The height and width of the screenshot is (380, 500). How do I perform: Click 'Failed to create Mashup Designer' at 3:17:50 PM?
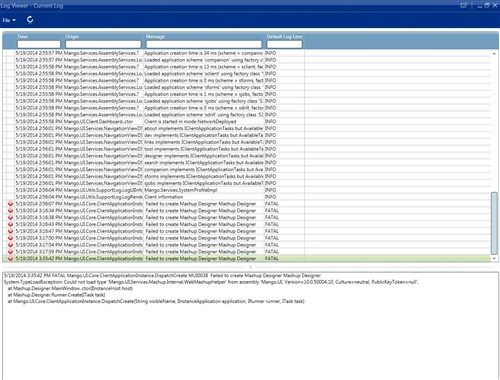[201, 238]
